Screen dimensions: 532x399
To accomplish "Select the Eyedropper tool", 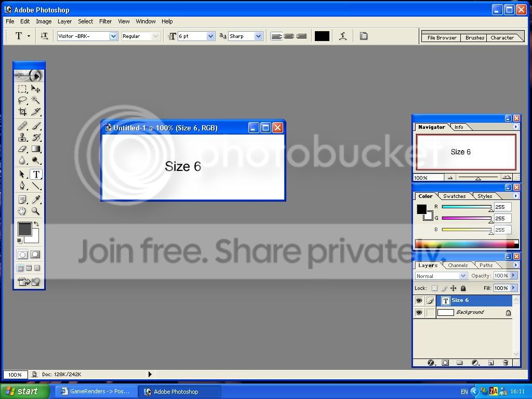I will click(x=36, y=199).
